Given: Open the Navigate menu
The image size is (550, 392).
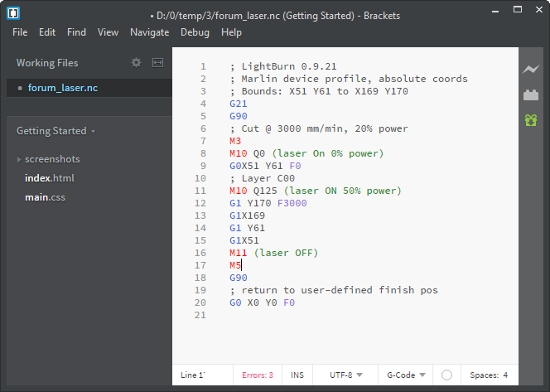Looking at the screenshot, I should 149,32.
